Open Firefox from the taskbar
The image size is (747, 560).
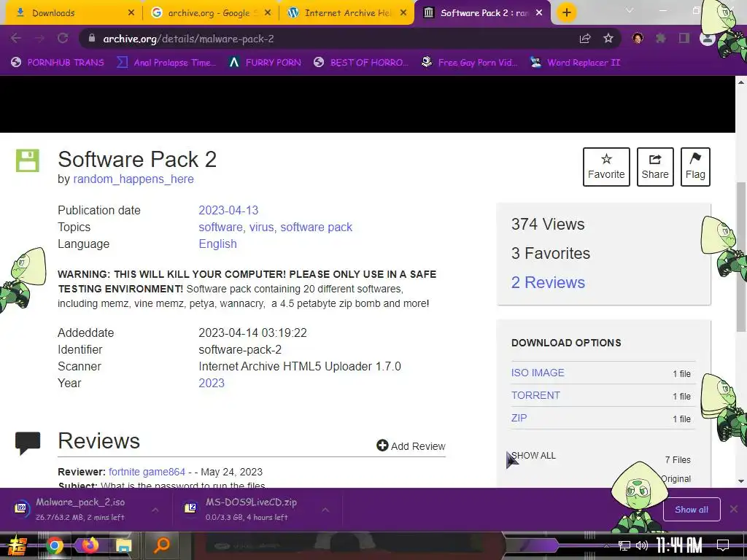(x=90, y=545)
